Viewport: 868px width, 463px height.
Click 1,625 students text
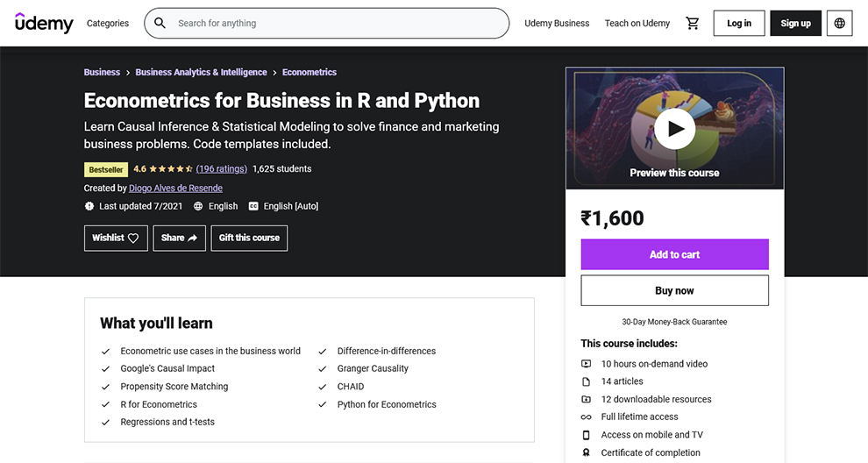coord(281,169)
